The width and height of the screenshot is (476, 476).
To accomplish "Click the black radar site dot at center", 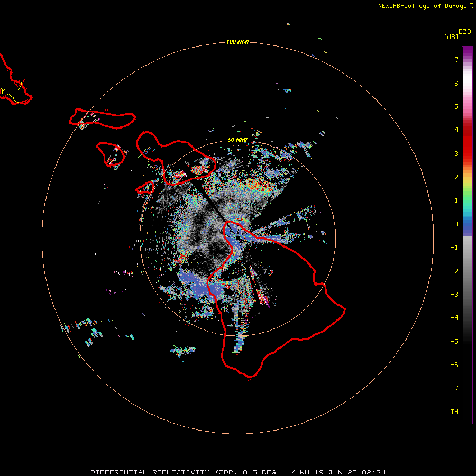I will pyautogui.click(x=237, y=237).
